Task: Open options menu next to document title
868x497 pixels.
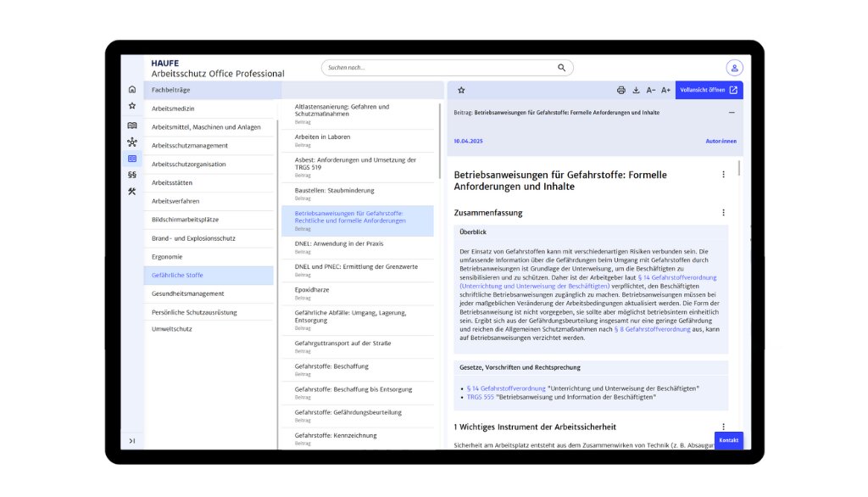Action: click(723, 175)
